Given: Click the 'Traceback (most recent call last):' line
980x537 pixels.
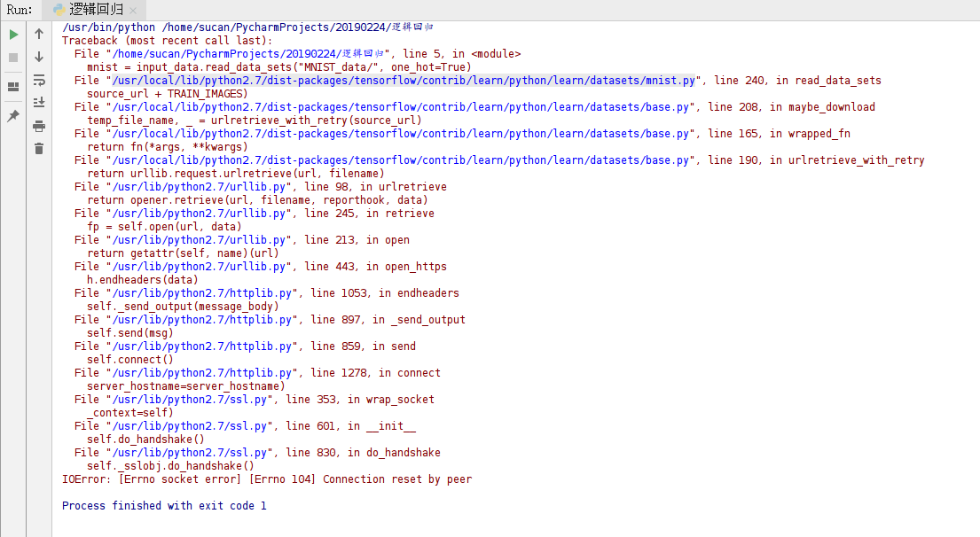Looking at the screenshot, I should pyautogui.click(x=168, y=41).
